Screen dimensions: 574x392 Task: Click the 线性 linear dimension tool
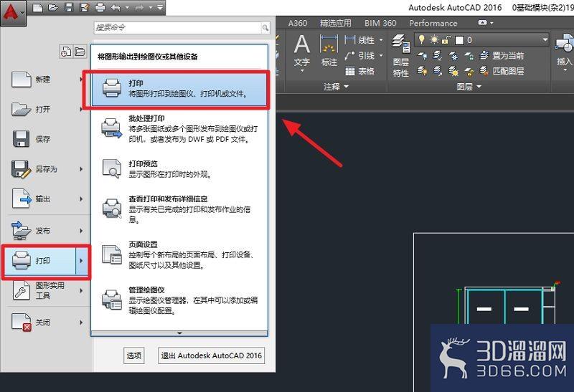360,39
